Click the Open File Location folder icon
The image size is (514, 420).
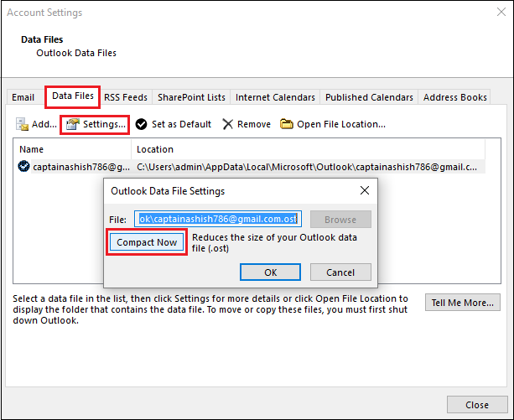pyautogui.click(x=287, y=124)
